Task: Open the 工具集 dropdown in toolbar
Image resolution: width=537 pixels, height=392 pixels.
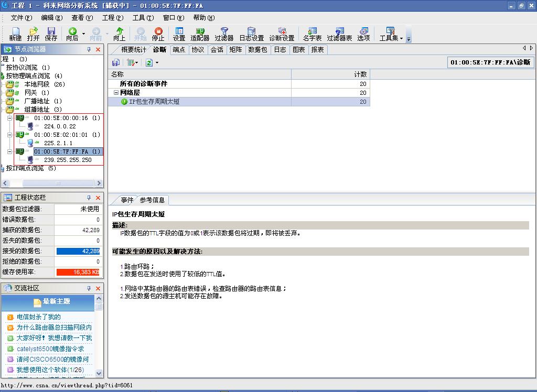Action: pyautogui.click(x=401, y=38)
